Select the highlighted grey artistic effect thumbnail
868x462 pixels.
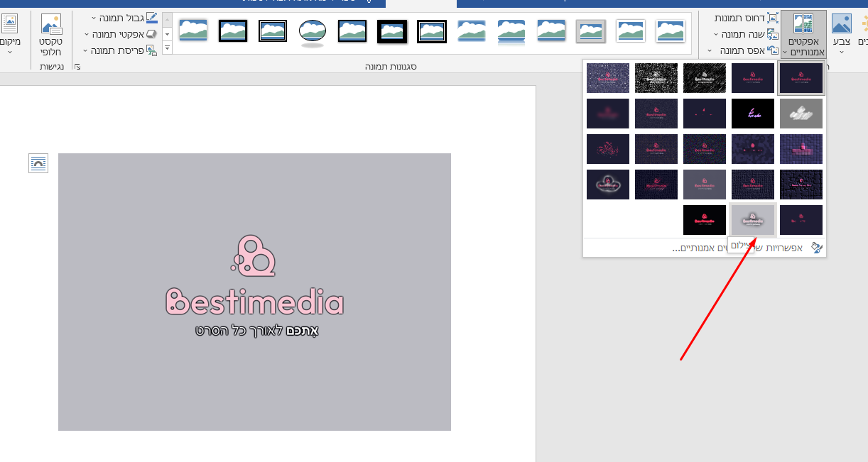coord(753,220)
